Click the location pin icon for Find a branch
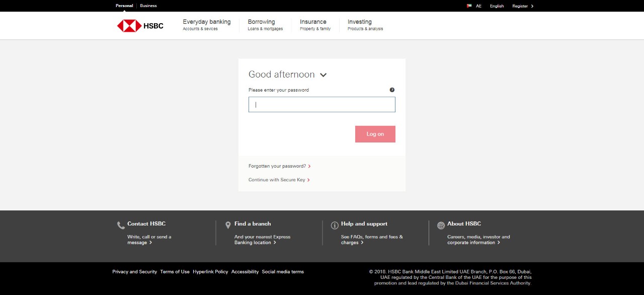Image resolution: width=644 pixels, height=295 pixels. click(x=228, y=225)
